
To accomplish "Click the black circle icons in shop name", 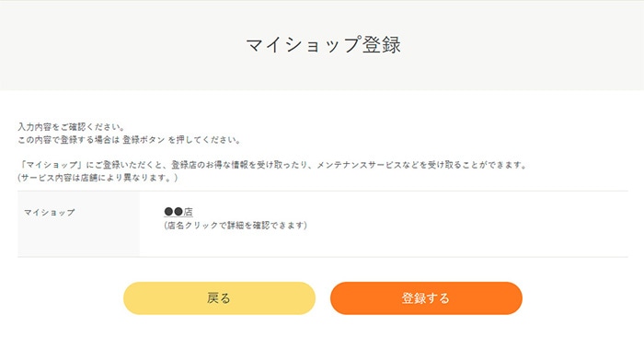I will pos(173,212).
